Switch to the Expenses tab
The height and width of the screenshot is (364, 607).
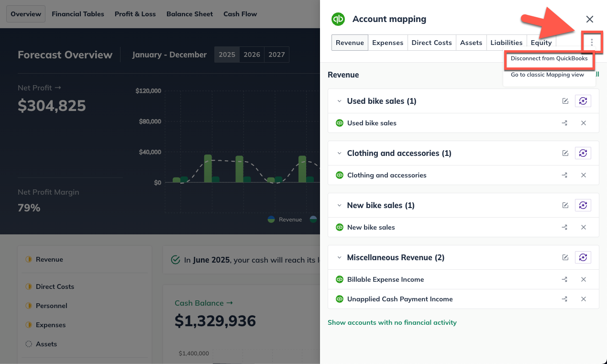coord(387,43)
